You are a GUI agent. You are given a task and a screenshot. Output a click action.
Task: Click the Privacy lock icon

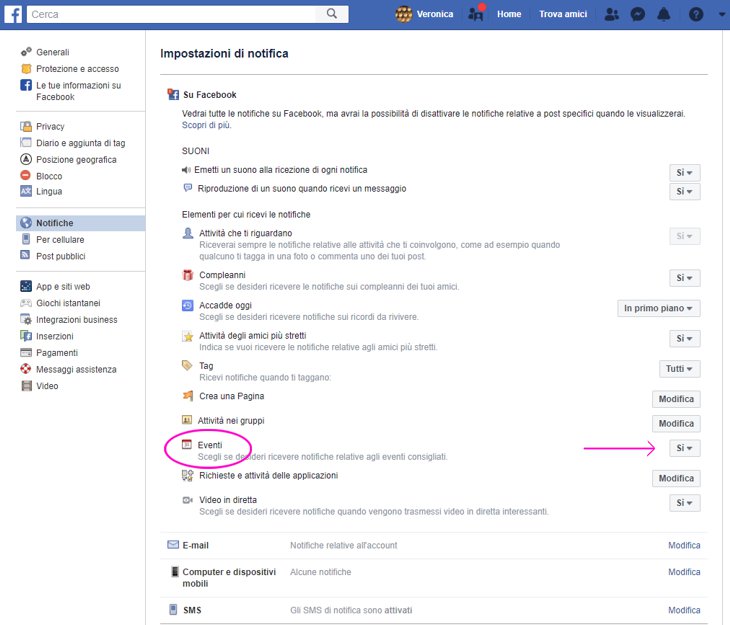click(26, 126)
